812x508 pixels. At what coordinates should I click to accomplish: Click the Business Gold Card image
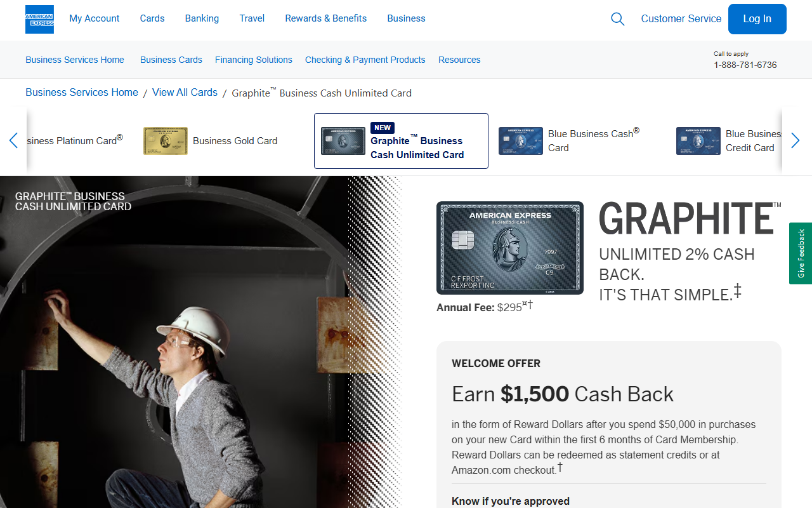[166, 141]
